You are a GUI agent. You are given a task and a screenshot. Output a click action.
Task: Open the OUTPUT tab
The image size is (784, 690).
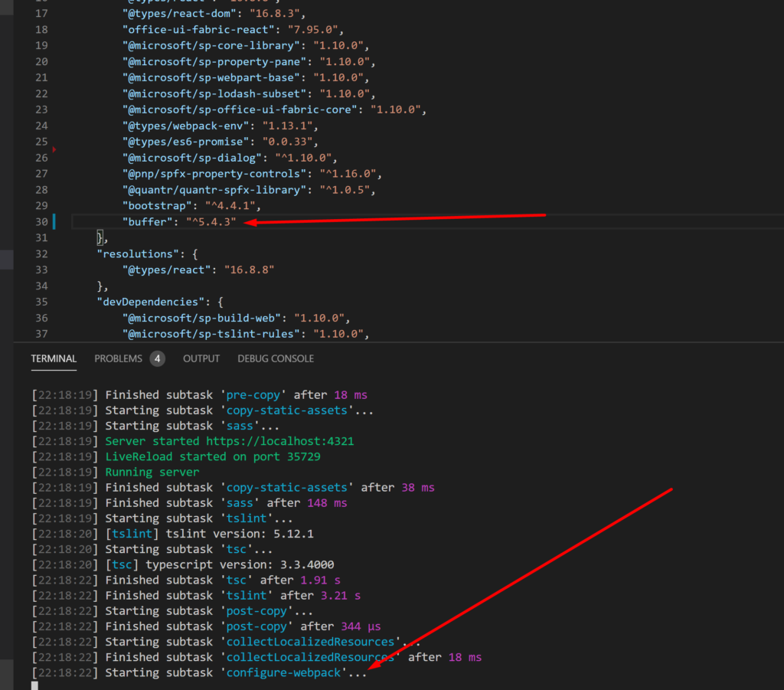point(201,358)
